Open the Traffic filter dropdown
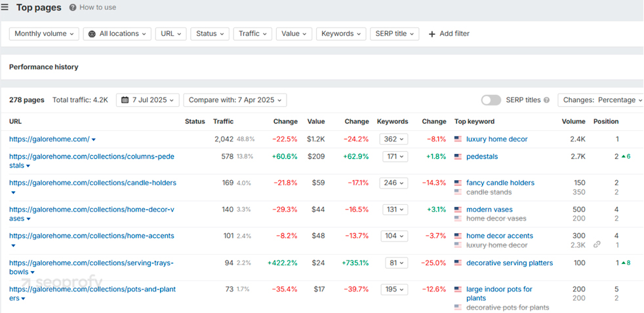The image size is (644, 313). (x=252, y=33)
